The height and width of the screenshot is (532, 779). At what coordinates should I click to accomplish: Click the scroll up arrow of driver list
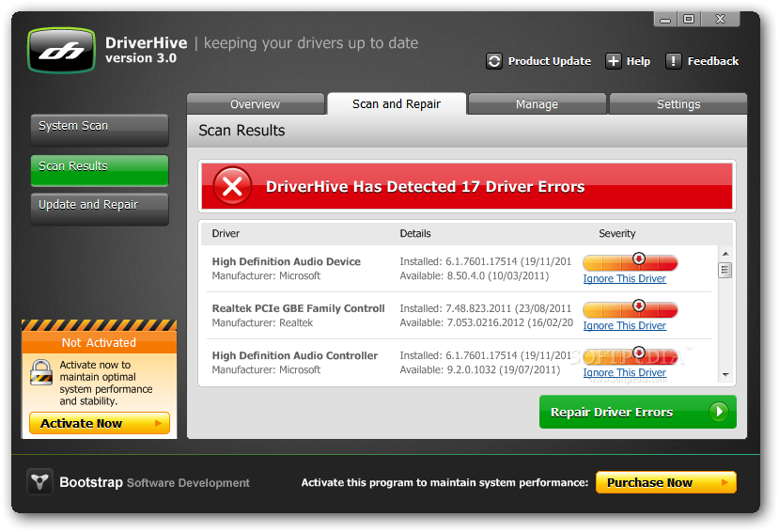[x=725, y=254]
